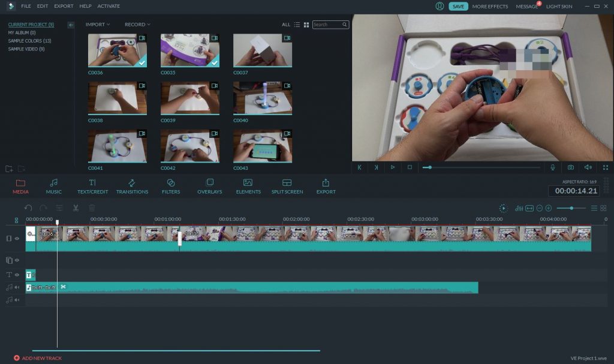Take a snapshot with the camera icon
Image resolution: width=614 pixels, height=364 pixels.
[570, 167]
